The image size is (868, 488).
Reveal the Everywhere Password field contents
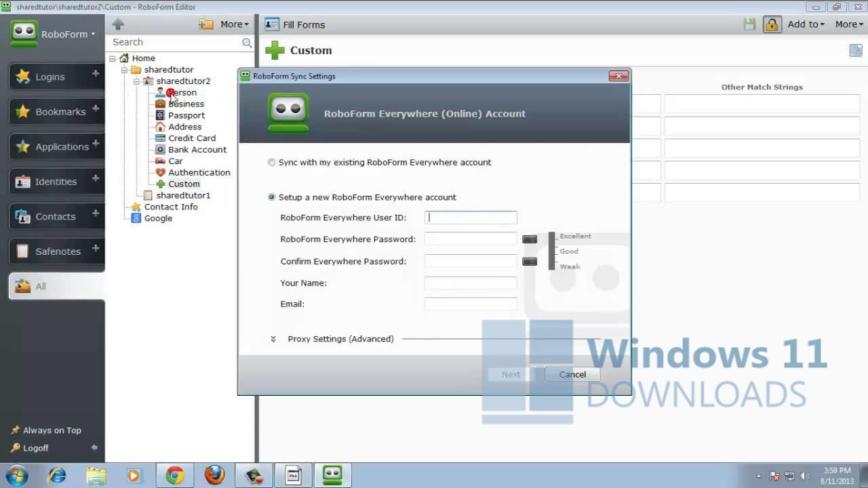(x=530, y=239)
